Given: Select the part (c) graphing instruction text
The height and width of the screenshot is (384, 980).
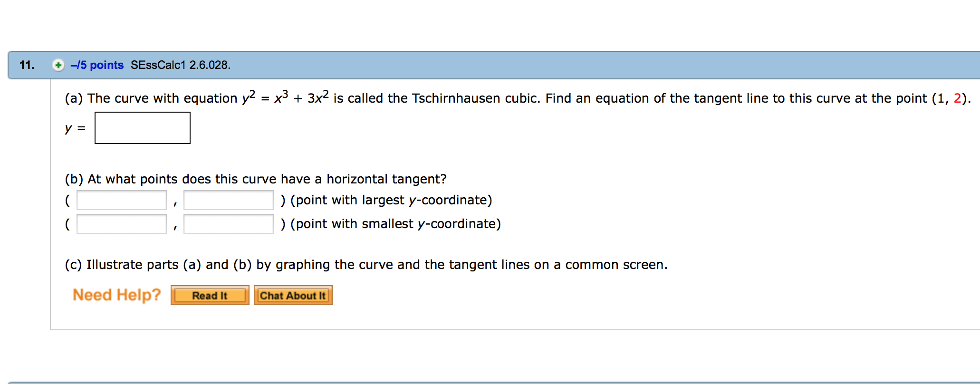Looking at the screenshot, I should tap(366, 265).
